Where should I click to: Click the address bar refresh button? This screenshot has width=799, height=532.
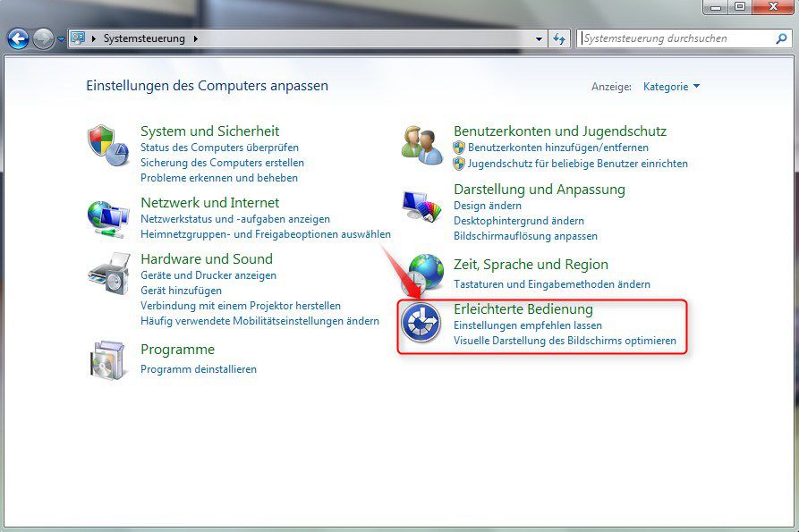[x=560, y=38]
